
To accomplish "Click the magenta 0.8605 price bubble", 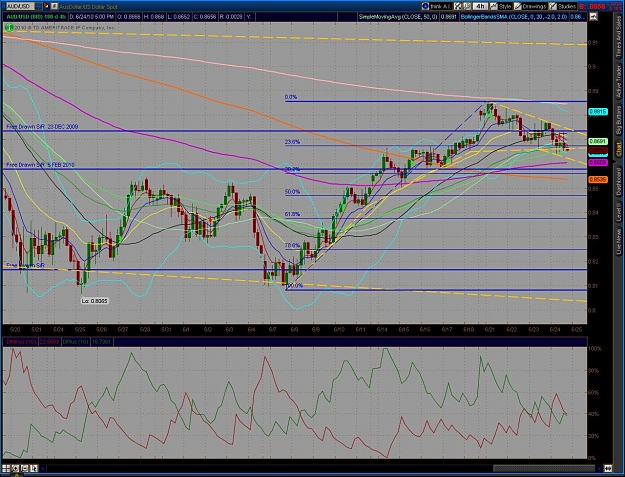I will 598,162.
